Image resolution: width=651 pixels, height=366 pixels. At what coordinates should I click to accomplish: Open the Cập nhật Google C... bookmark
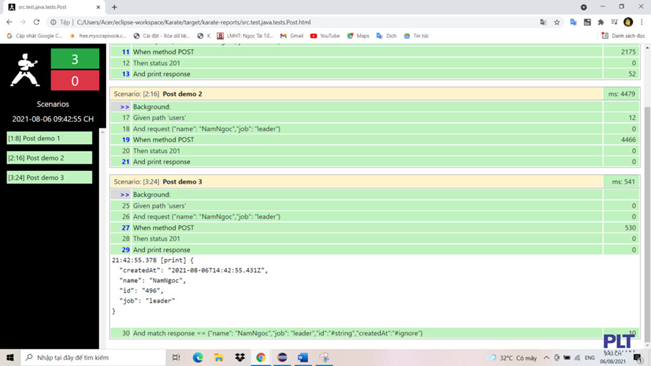(x=34, y=36)
